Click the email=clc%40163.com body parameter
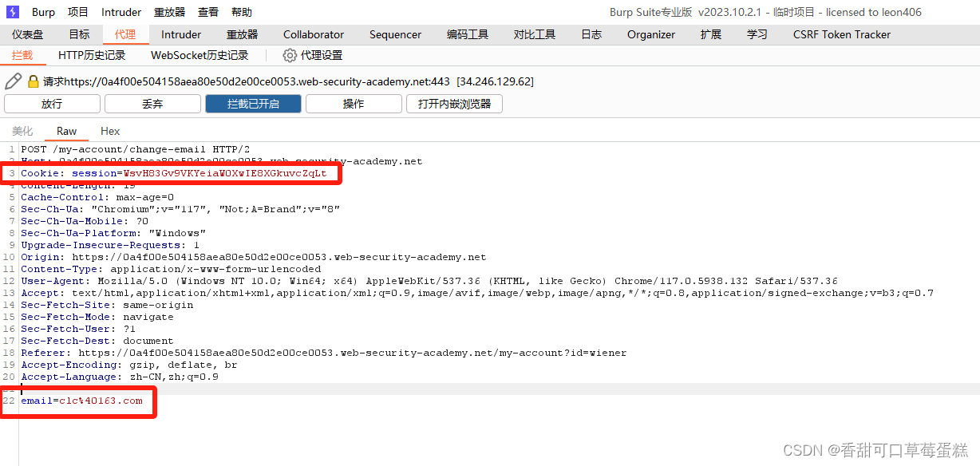Screen dimensions: 980x466 click(x=81, y=401)
